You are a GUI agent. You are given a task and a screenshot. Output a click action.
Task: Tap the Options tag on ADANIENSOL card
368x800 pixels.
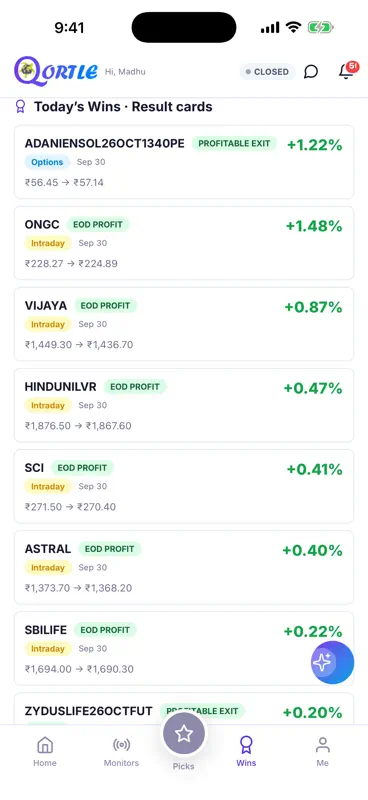point(47,162)
